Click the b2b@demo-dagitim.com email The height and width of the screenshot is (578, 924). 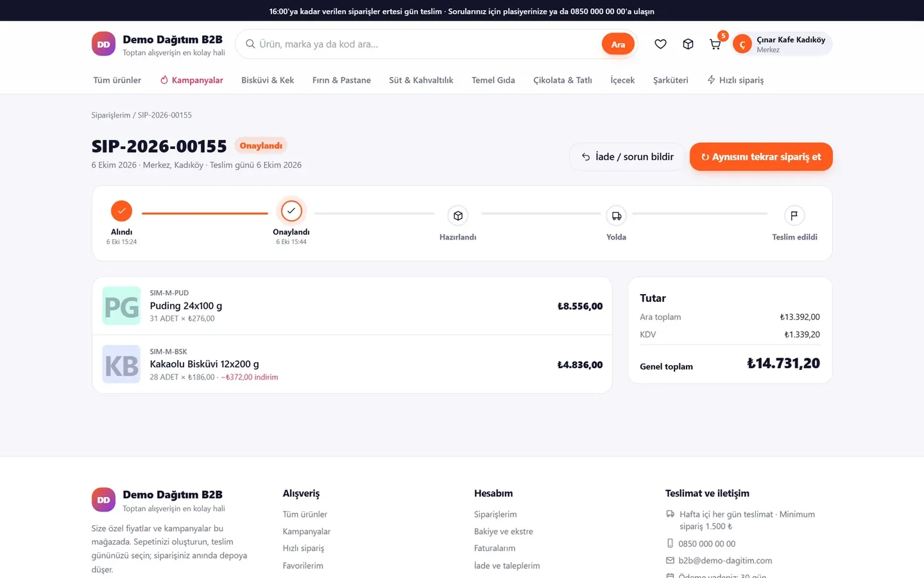click(725, 561)
